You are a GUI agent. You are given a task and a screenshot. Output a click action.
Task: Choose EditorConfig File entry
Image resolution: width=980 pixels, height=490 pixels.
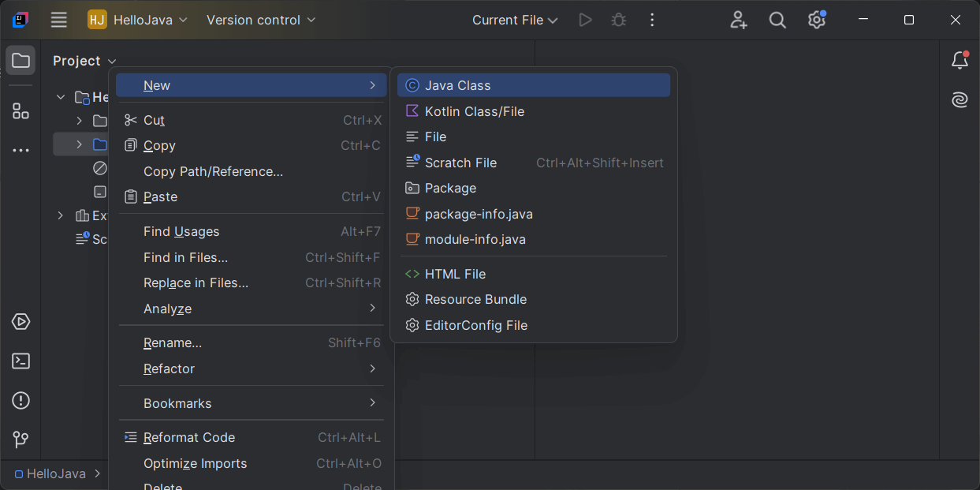point(534,325)
